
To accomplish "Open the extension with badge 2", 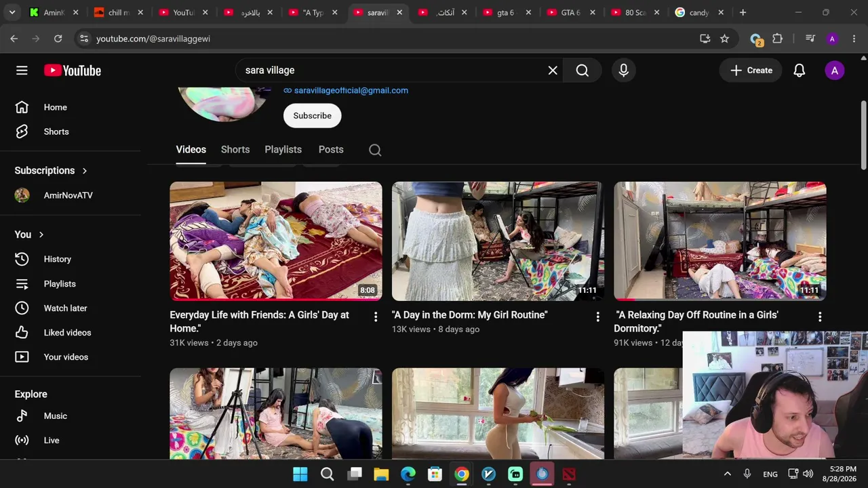I will (756, 39).
